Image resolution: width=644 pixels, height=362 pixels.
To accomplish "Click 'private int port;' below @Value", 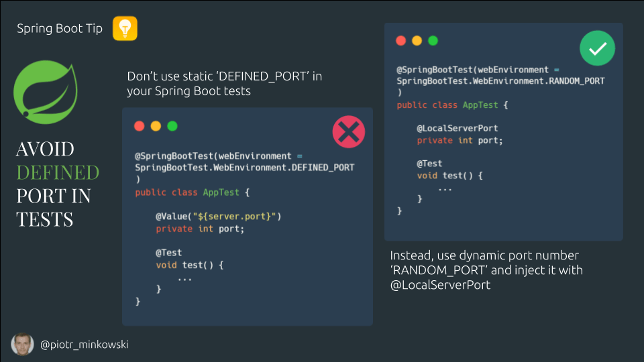I will pos(200,229).
